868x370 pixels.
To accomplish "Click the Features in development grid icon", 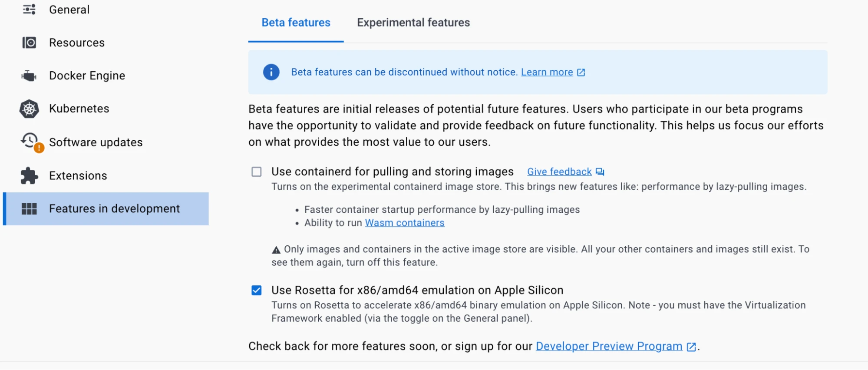I will [29, 209].
